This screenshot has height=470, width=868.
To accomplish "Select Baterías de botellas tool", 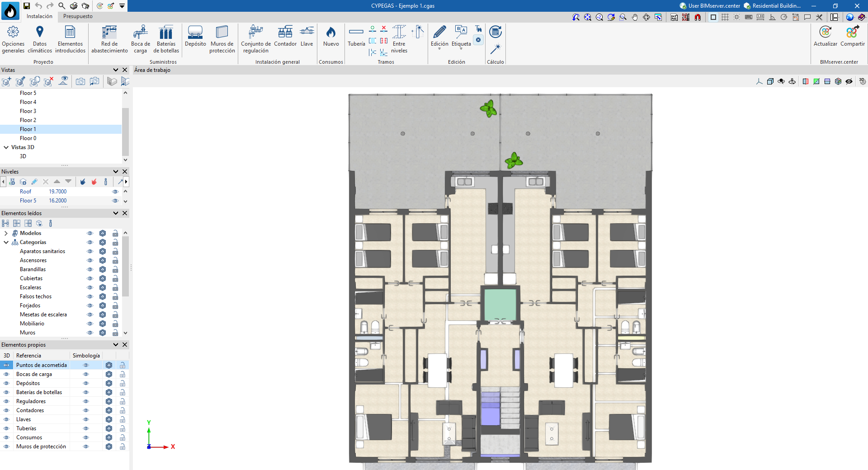I will point(166,39).
